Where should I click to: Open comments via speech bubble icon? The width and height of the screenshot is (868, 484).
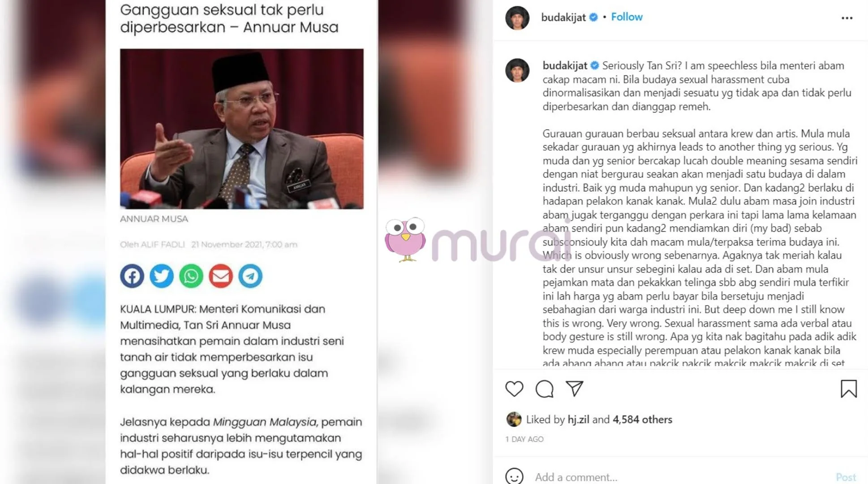pos(544,389)
